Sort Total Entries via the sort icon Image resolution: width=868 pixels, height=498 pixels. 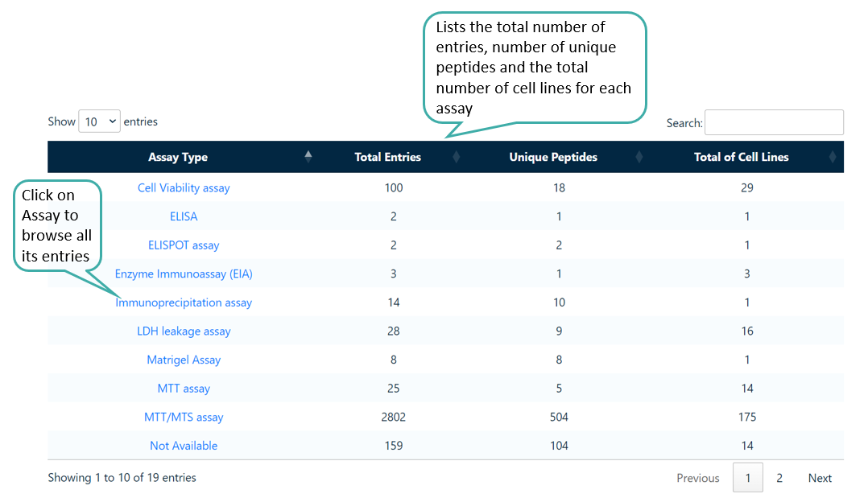point(457,157)
